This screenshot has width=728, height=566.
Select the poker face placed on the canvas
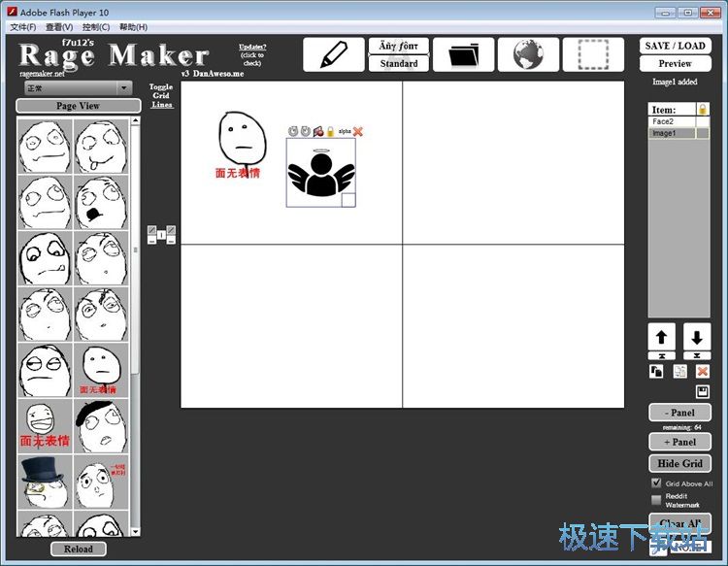click(x=242, y=144)
